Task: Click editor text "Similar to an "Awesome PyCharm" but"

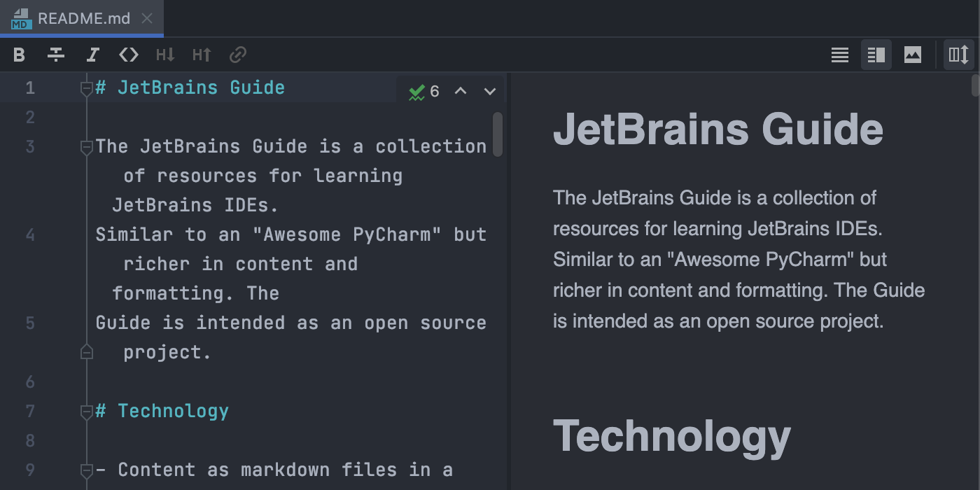Action: click(291, 234)
